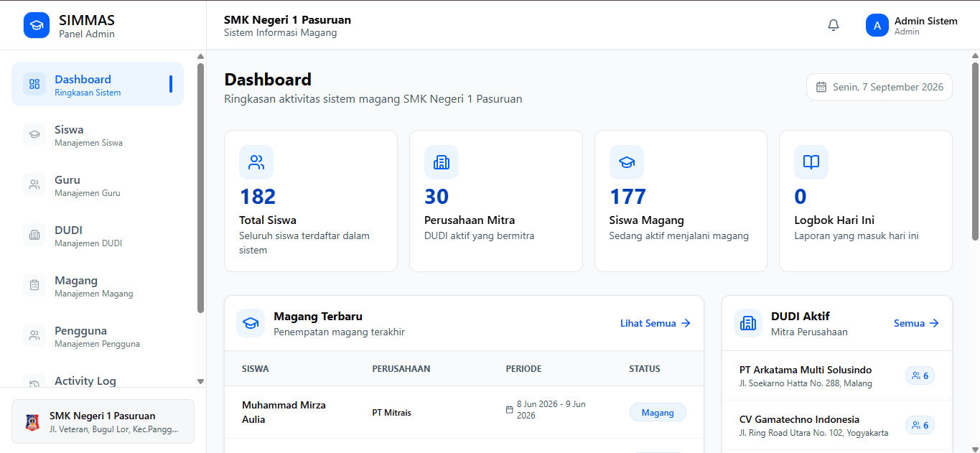The width and height of the screenshot is (980, 453).
Task: Click the SISWA column header
Action: click(x=256, y=369)
